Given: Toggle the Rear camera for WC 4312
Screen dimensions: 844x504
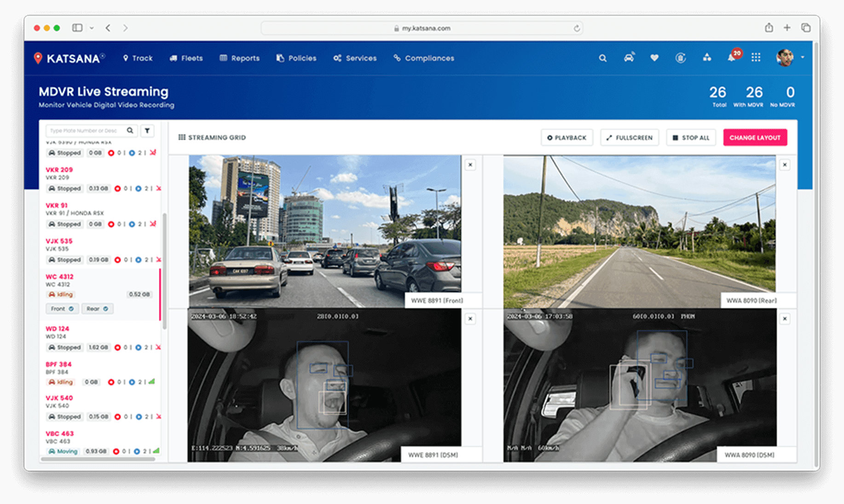Looking at the screenshot, I should coord(97,309).
